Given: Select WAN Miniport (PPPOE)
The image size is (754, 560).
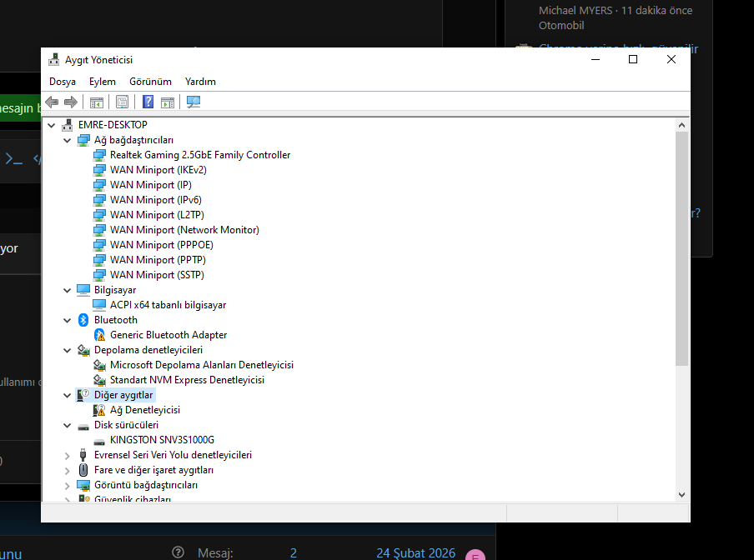Looking at the screenshot, I should (162, 244).
